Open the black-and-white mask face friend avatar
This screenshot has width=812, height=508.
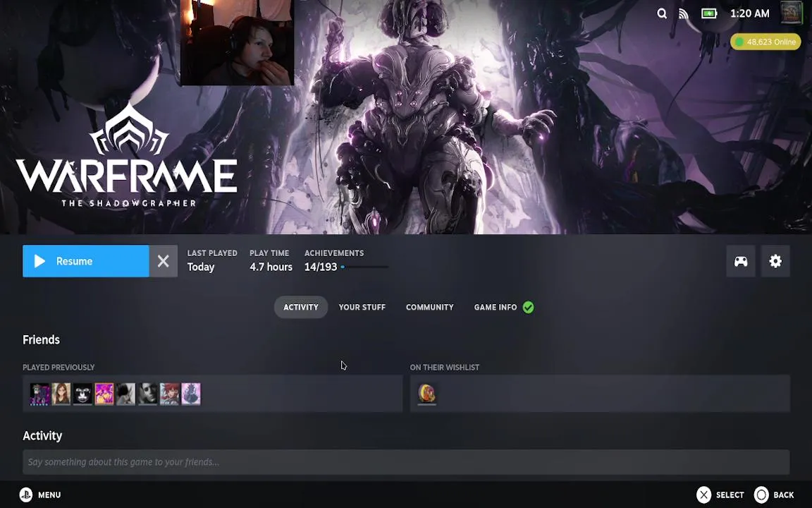tap(83, 394)
